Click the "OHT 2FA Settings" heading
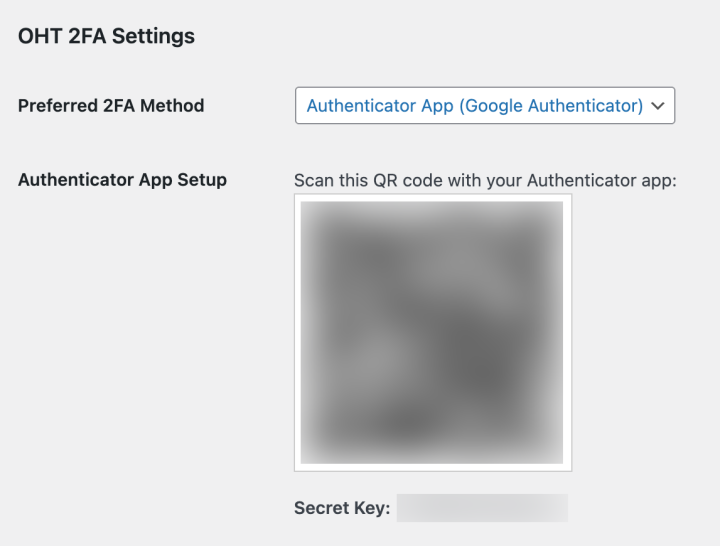Viewport: 720px width, 546px height. pos(106,37)
